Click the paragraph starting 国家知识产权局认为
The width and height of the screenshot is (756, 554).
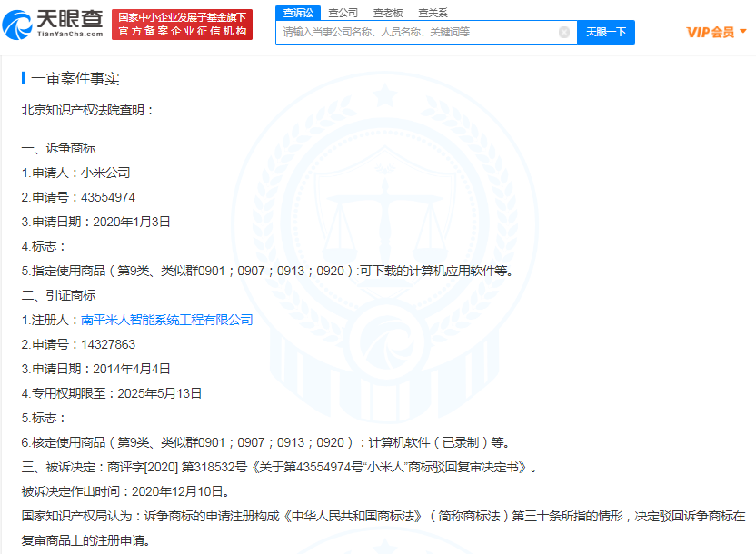coord(383,529)
